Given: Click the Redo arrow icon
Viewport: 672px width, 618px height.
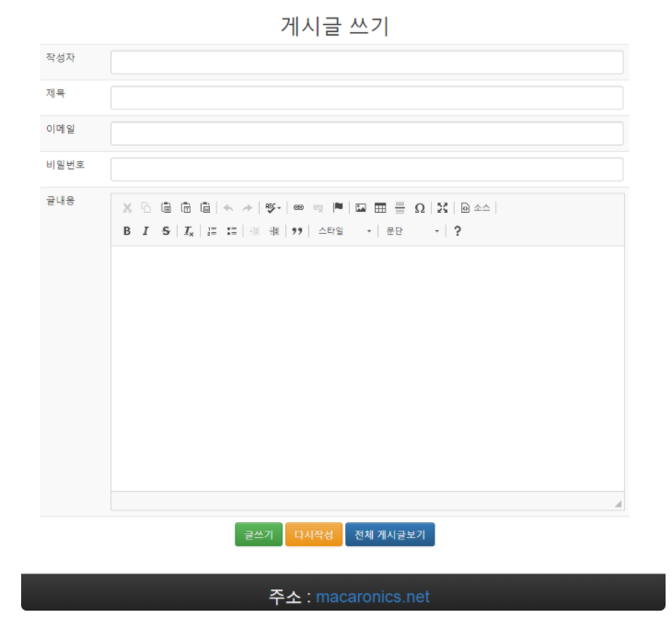Looking at the screenshot, I should click(x=248, y=208).
